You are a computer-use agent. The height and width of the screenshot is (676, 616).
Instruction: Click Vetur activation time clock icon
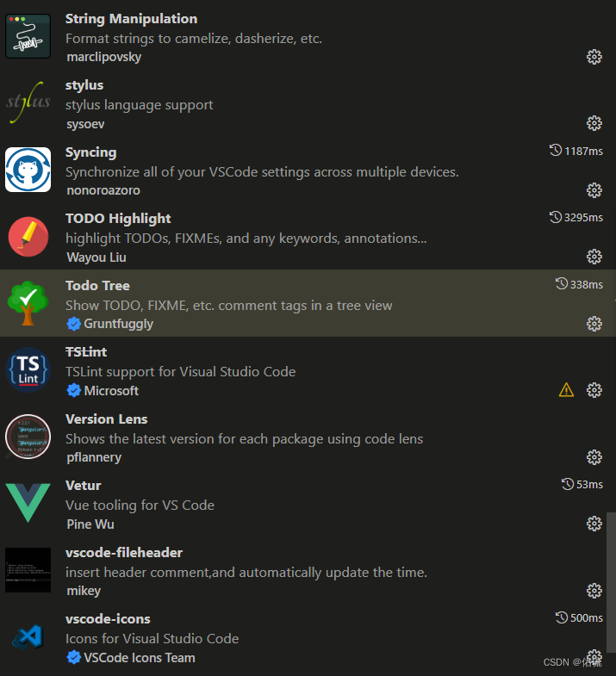coord(568,484)
